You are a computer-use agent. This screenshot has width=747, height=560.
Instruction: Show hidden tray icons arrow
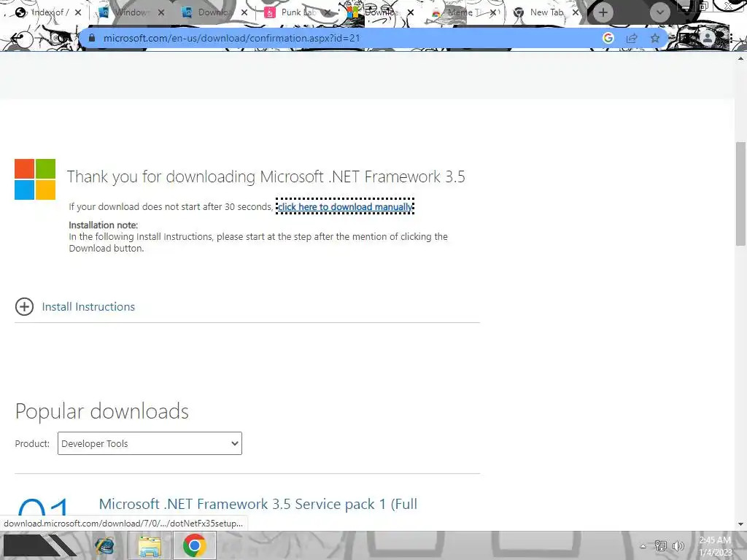pyautogui.click(x=643, y=545)
